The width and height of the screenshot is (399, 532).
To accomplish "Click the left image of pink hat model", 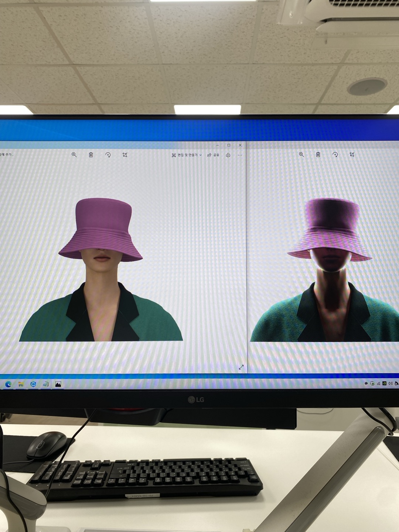I will click(101, 270).
